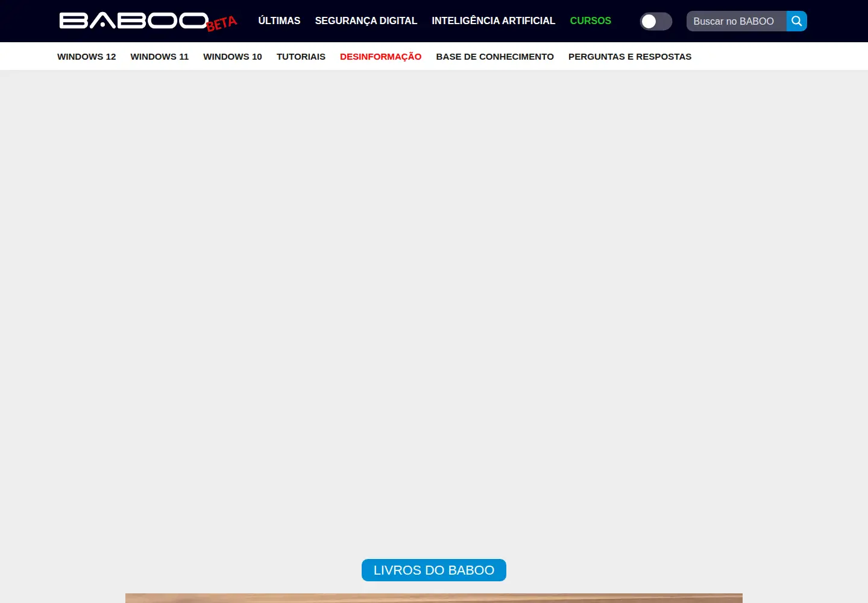Screen dimensions: 868x603
Task: Click the LIVROS DO BABOO button
Action: pos(434,570)
